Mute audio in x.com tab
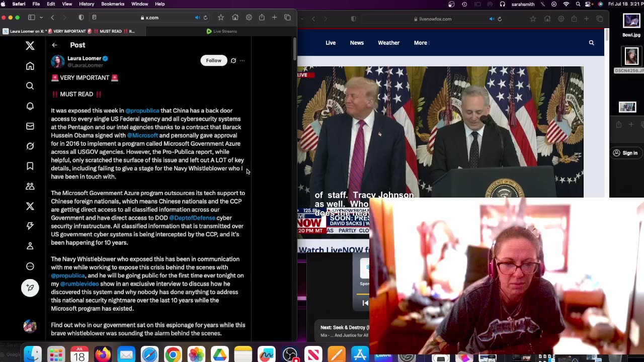This screenshot has width=644, height=362. click(197, 18)
